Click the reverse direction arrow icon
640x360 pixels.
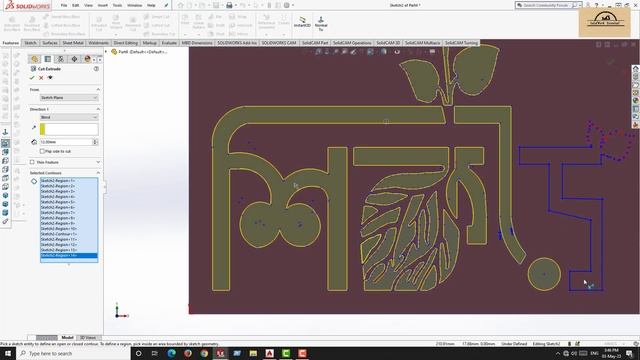click(34, 128)
